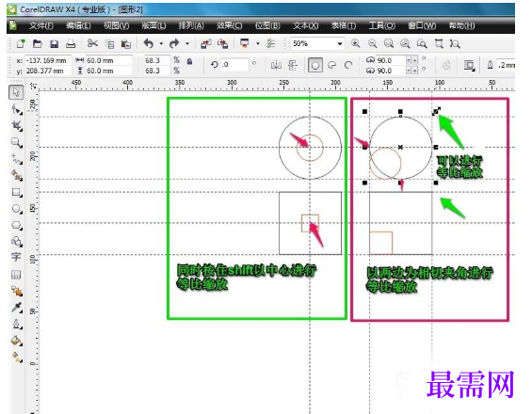This screenshot has width=532, height=414.
Task: Click the Copy icon
Action: pyautogui.click(x=109, y=44)
